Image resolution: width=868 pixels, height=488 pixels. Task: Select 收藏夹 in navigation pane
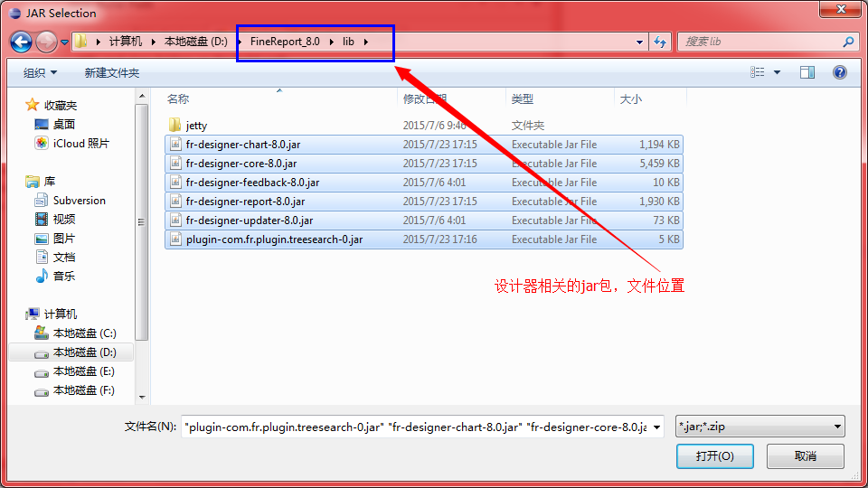pos(61,105)
